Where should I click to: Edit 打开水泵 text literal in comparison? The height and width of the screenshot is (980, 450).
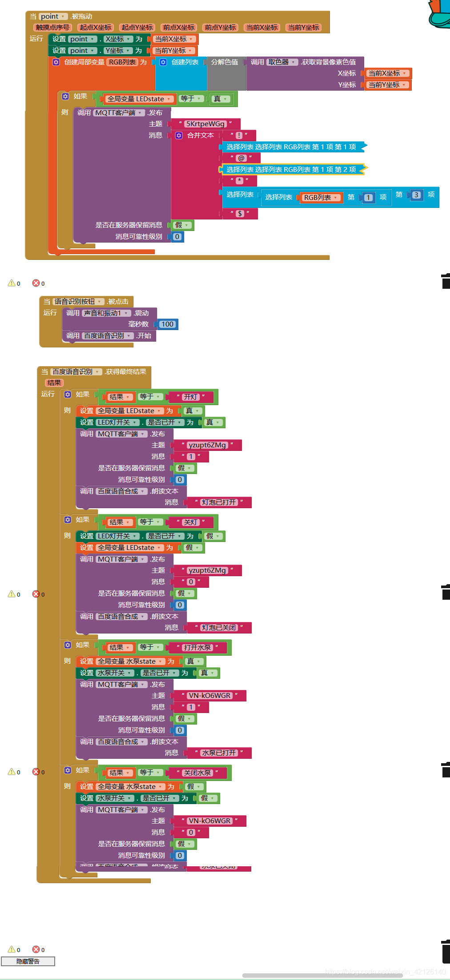[x=197, y=648]
